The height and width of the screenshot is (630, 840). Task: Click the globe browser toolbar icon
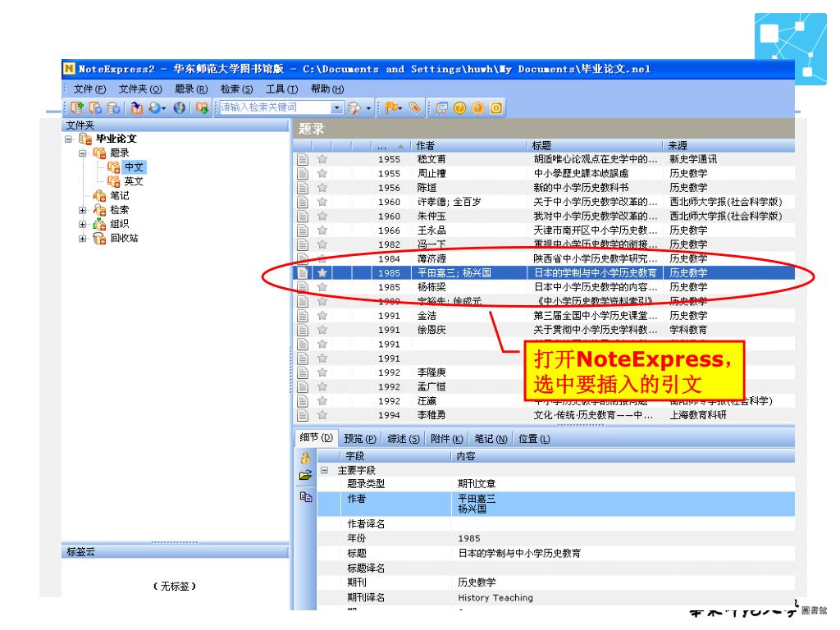click(180, 107)
